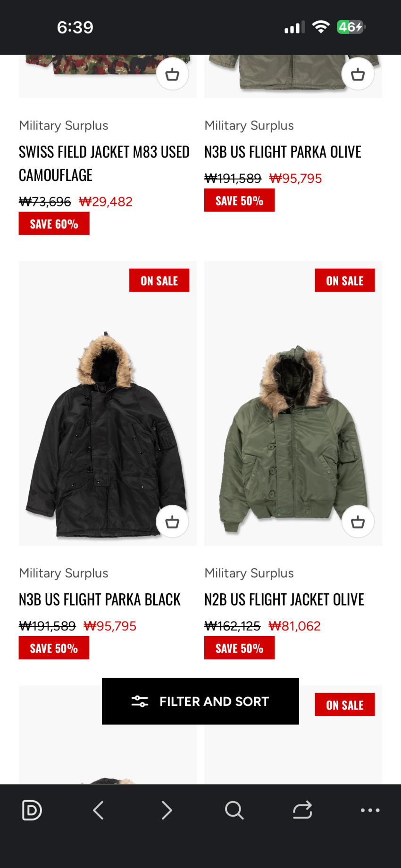Tap basket icon on N2B olive jacket
401x868 pixels.
click(x=358, y=522)
